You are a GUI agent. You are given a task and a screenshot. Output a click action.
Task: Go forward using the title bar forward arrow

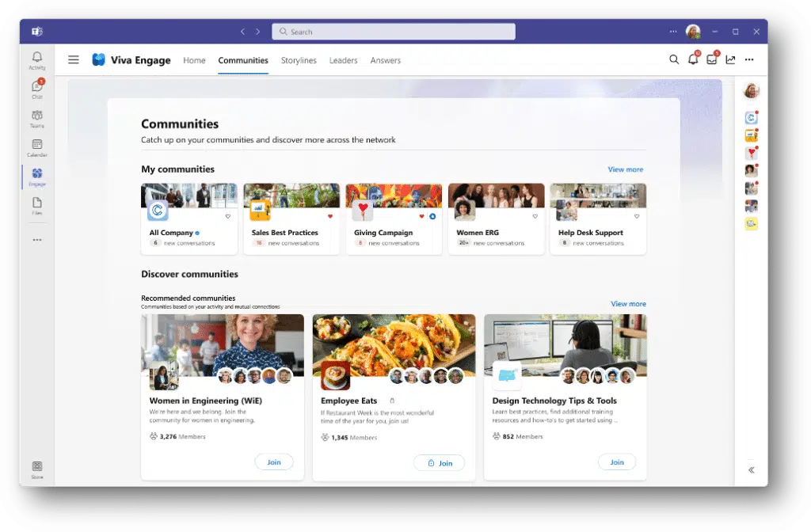257,32
